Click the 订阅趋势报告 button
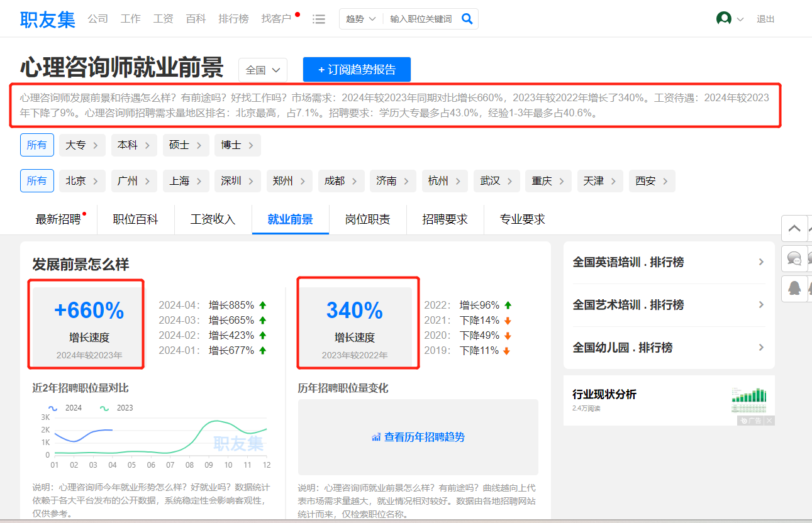This screenshot has height=523, width=812. (x=357, y=70)
